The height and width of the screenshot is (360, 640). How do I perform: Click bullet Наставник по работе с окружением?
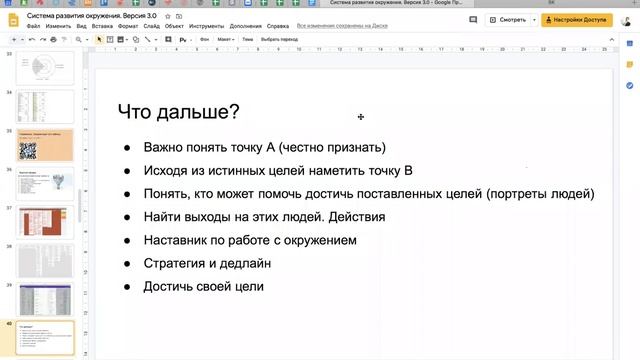point(250,240)
